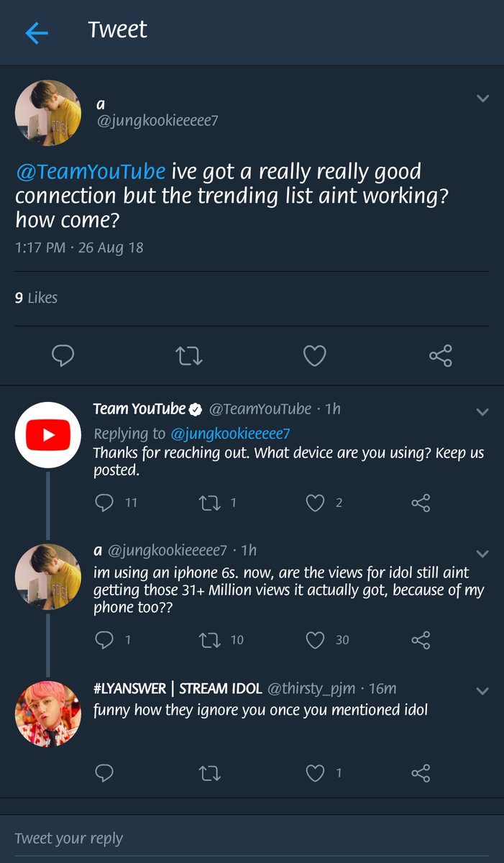Share the thirsty_pjm reply
Screen dimensions: 504x863
click(421, 773)
